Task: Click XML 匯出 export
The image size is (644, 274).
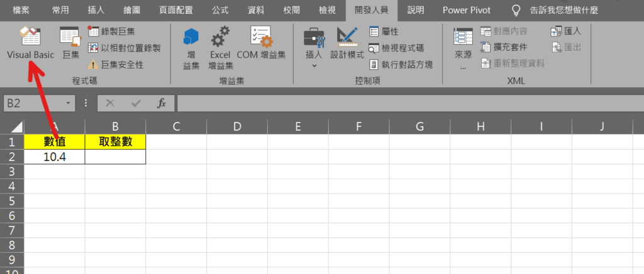Action: (x=567, y=47)
